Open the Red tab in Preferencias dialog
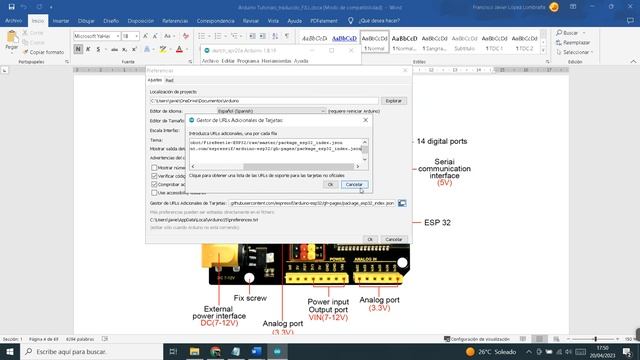This screenshot has height=360, width=640. [x=169, y=80]
